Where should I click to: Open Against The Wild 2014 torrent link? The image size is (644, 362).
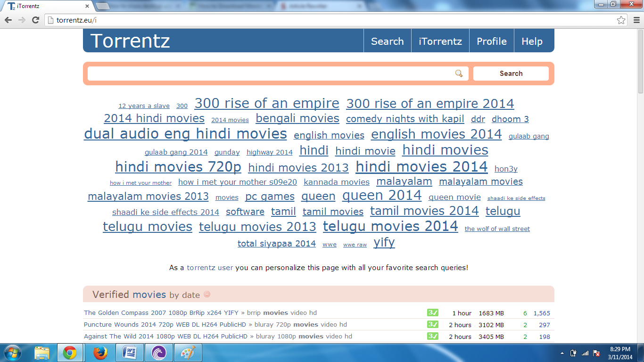click(x=165, y=336)
